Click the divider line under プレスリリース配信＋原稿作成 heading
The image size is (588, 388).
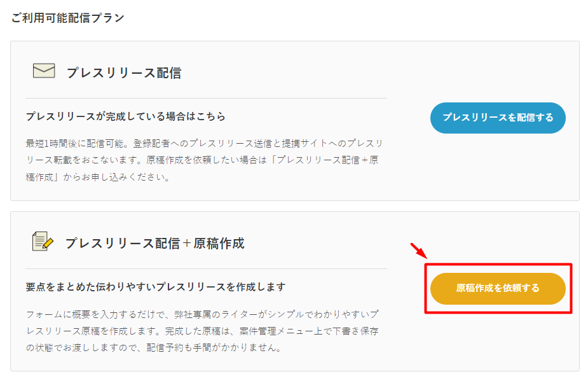(206, 268)
